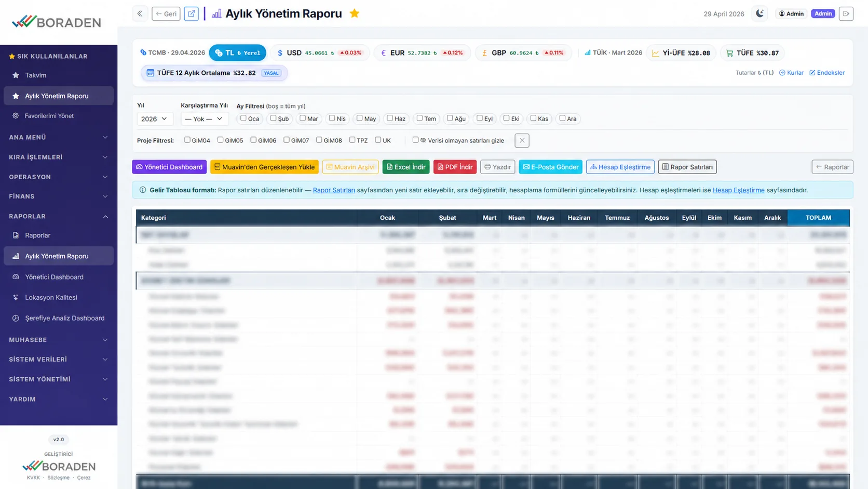This screenshot has width=868, height=489.
Task: Expand the ANA MENÜ section
Action: (x=59, y=137)
